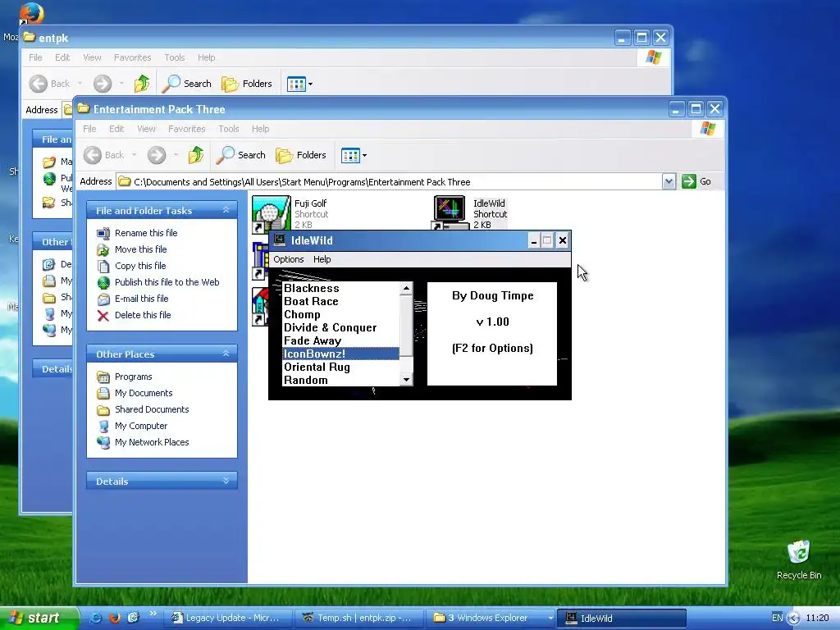This screenshot has height=630, width=840.
Task: Select Chomp in the IdleWild list
Action: [340, 314]
